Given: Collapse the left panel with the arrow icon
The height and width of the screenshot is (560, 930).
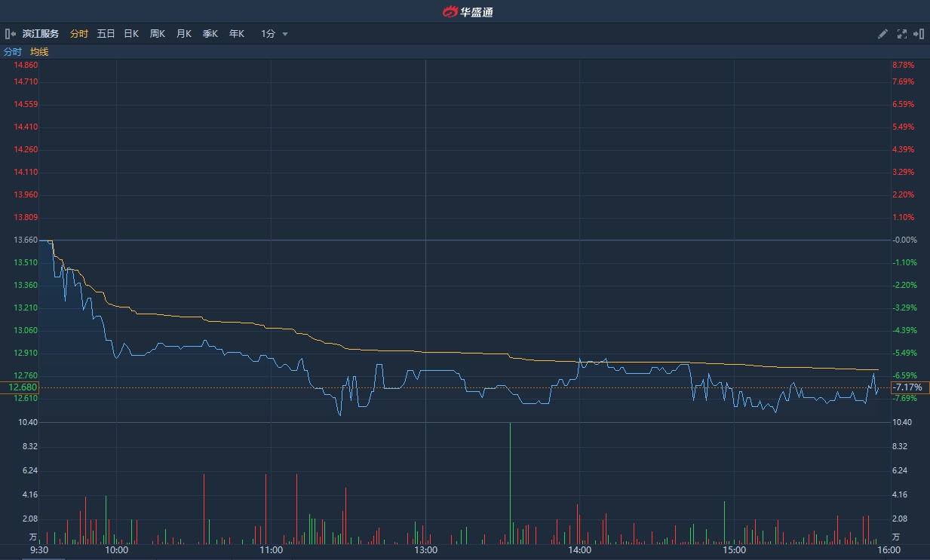Looking at the screenshot, I should (11, 34).
